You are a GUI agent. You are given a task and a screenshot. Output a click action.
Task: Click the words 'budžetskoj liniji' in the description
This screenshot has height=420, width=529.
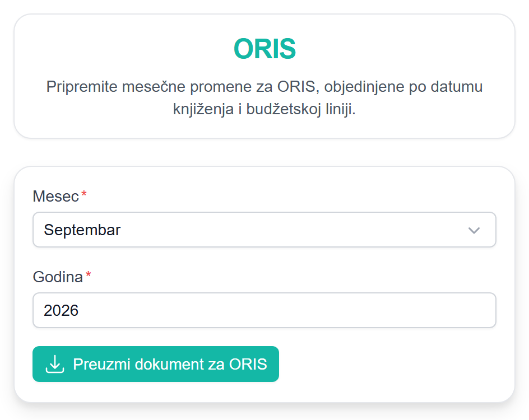301,109
